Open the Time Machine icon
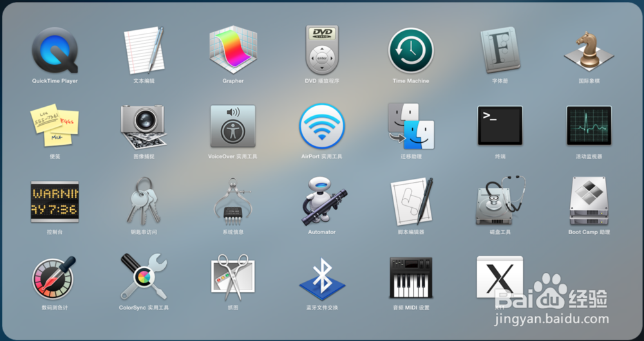Image resolution: width=644 pixels, height=341 pixels. pyautogui.click(x=411, y=50)
